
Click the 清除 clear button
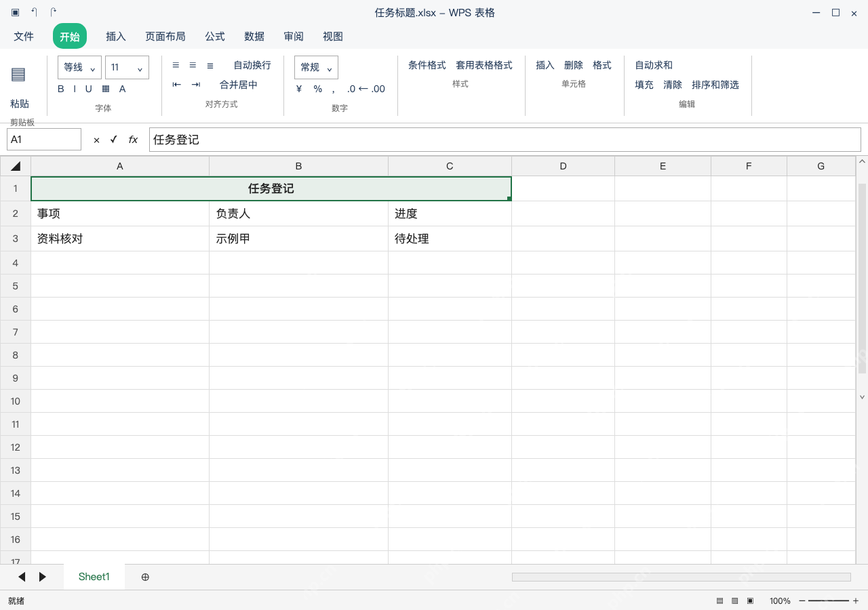point(673,85)
